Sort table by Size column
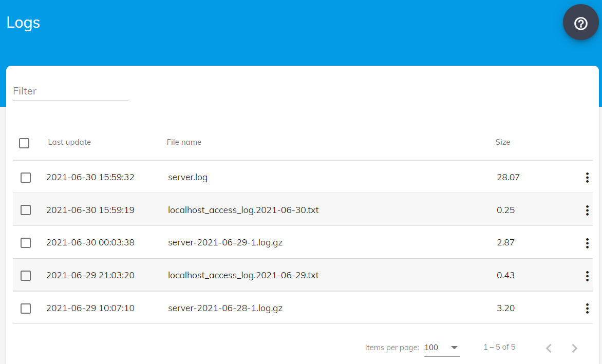The width and height of the screenshot is (602, 364). click(x=502, y=142)
